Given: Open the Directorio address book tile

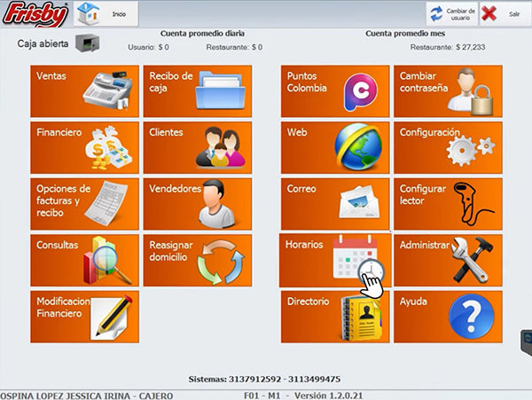Looking at the screenshot, I should [335, 317].
